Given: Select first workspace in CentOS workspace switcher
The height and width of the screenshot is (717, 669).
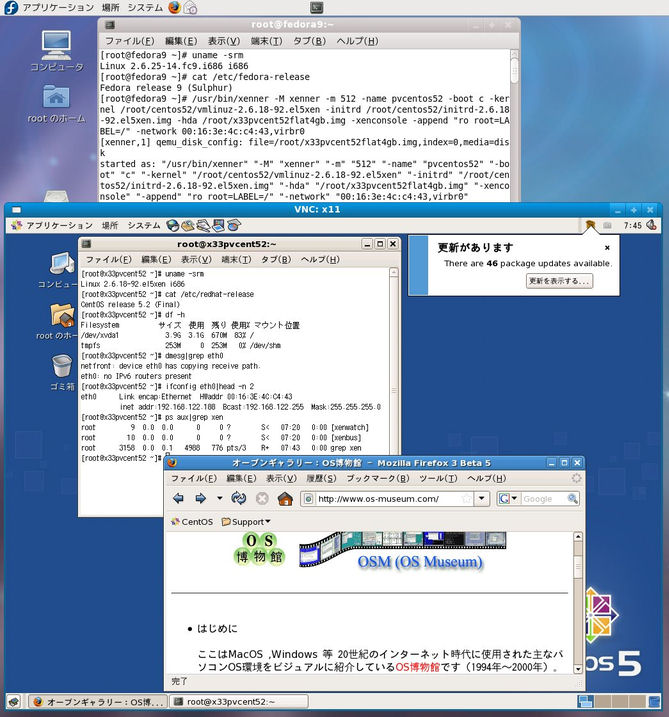Looking at the screenshot, I should pyautogui.click(x=585, y=701).
